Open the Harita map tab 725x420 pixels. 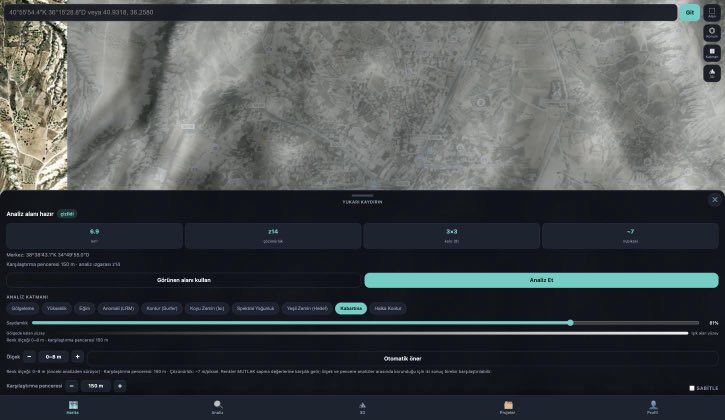click(x=73, y=408)
